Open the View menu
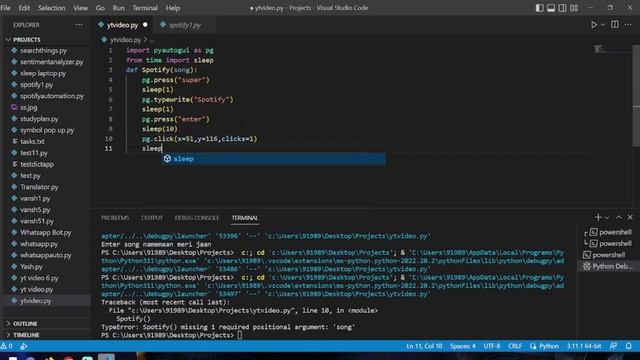 pos(80,8)
